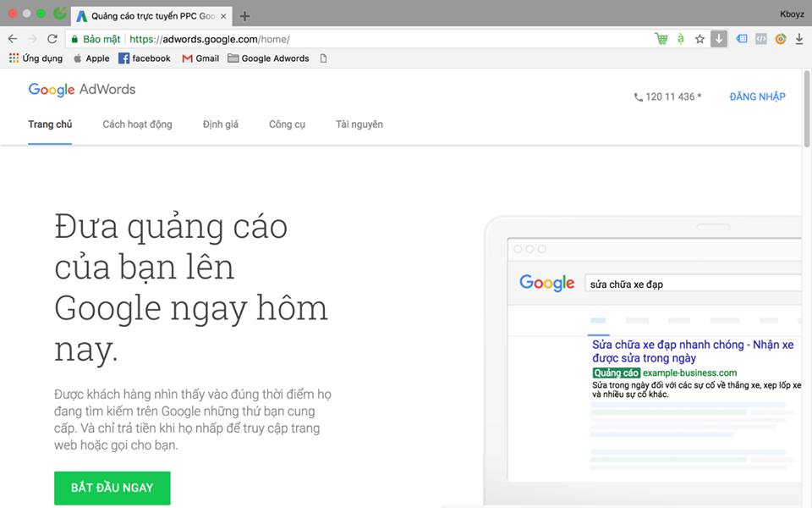812x508 pixels.
Task: Switch to the Trang chủ tab
Action: pos(50,124)
